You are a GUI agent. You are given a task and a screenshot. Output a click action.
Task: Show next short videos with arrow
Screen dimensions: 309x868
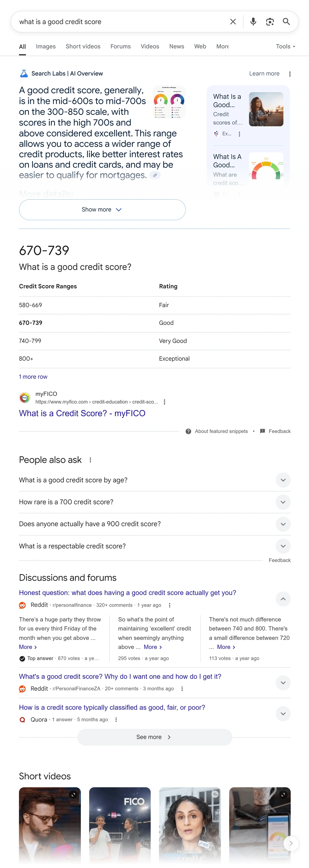pyautogui.click(x=291, y=844)
